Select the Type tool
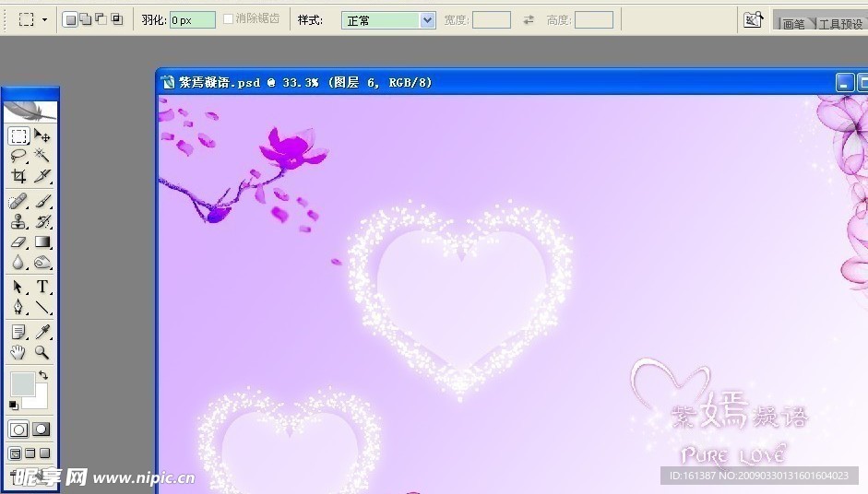 pyautogui.click(x=42, y=287)
